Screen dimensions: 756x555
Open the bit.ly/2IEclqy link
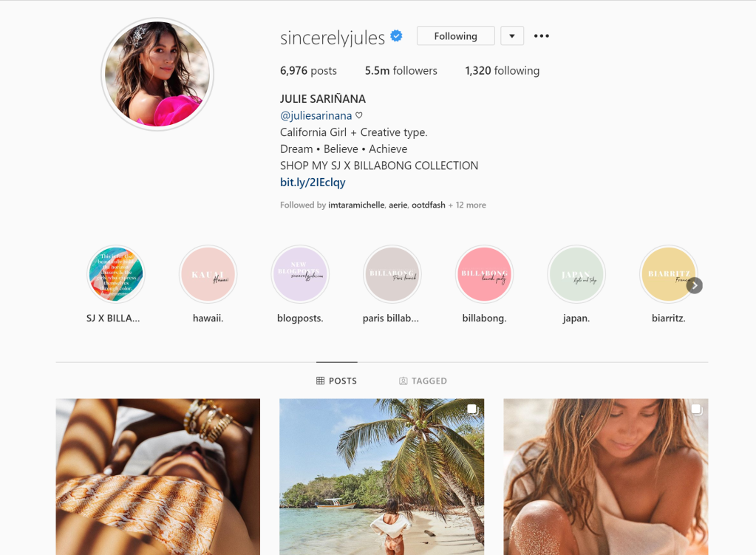313,183
